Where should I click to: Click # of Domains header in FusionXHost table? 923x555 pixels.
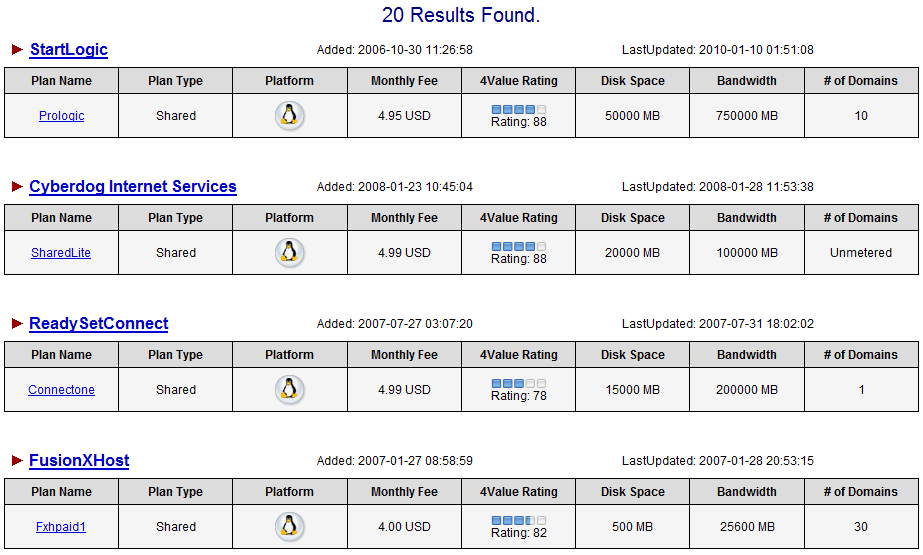tap(861, 492)
